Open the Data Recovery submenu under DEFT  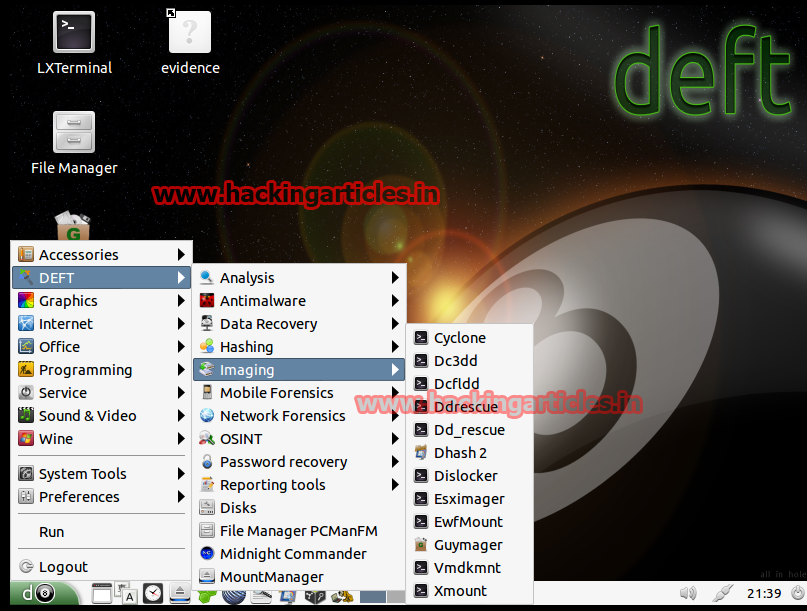click(299, 324)
